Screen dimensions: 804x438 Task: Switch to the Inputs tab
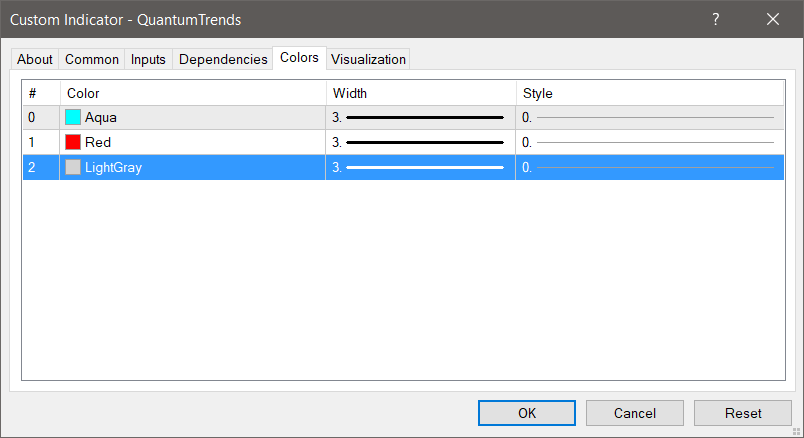point(148,60)
